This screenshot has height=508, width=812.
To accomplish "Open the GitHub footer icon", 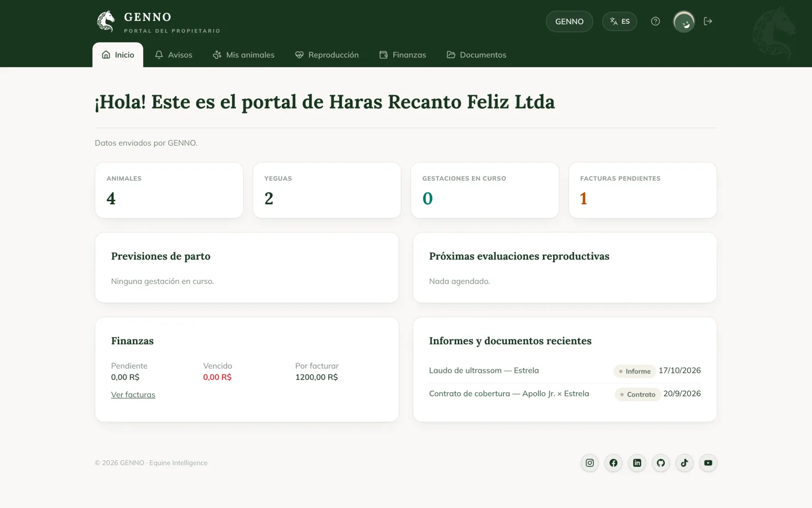I will click(x=661, y=463).
